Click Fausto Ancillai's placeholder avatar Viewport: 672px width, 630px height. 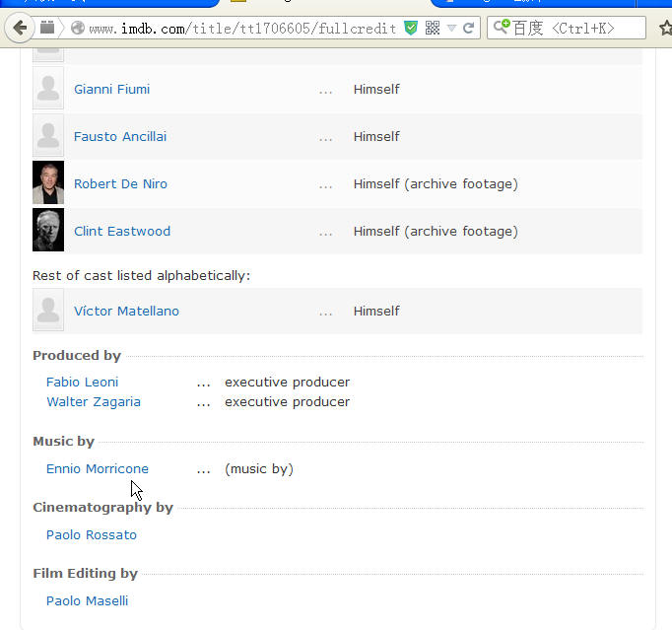(48, 135)
